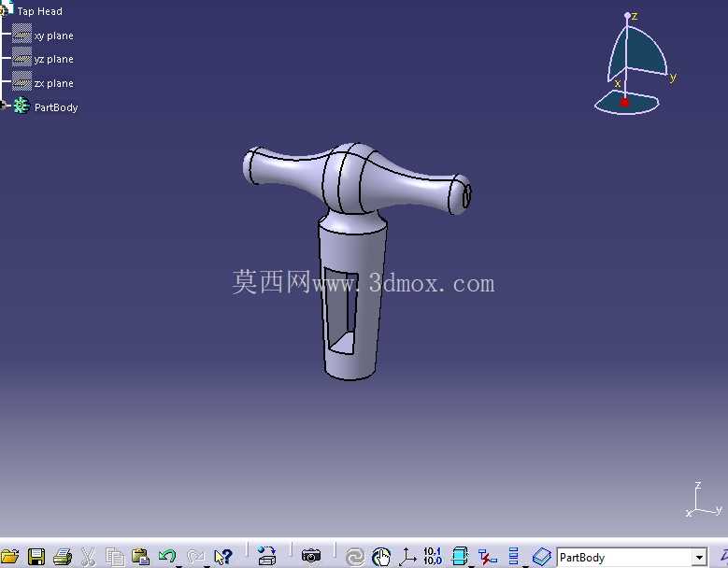Click the PartBody text field in toolbar
Viewport: 728px width, 568px height.
point(625,558)
